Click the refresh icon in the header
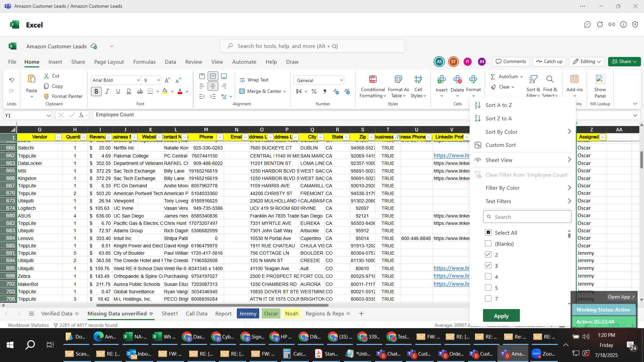The width and height of the screenshot is (644, 362). [600, 24]
